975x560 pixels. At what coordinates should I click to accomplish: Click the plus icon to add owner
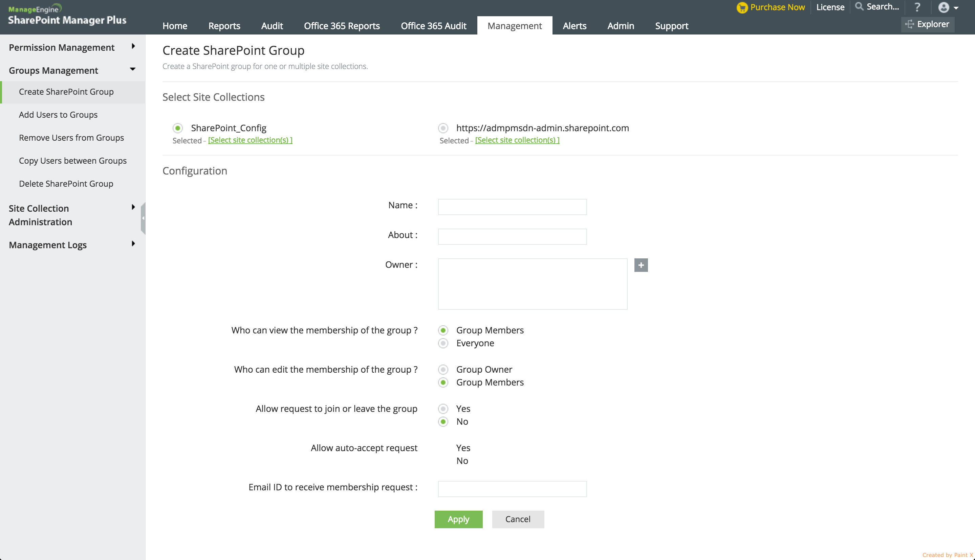click(641, 265)
